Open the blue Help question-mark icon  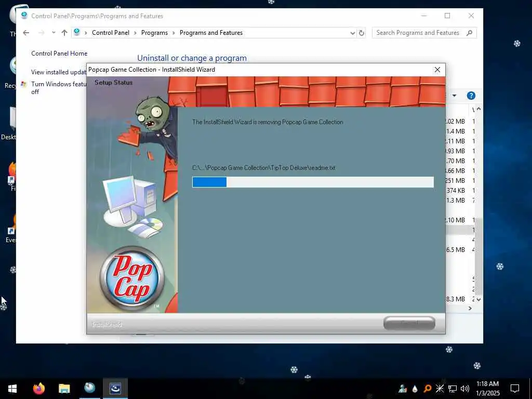coord(471,96)
